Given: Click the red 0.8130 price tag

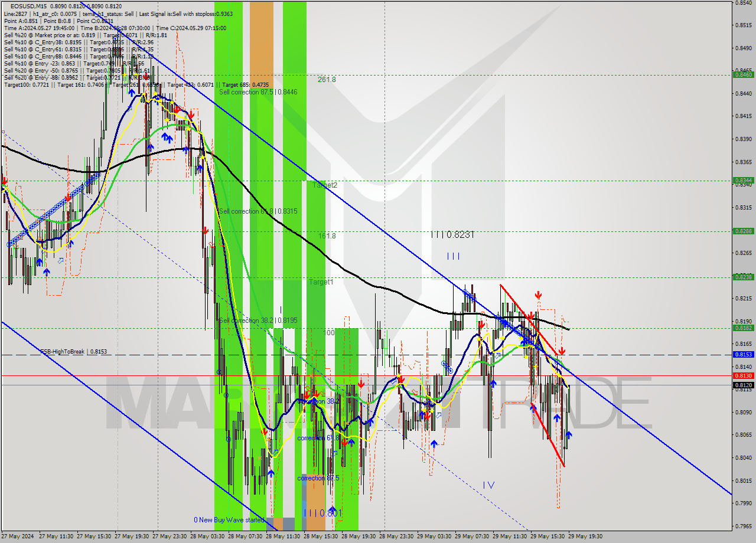Looking at the screenshot, I should (743, 375).
